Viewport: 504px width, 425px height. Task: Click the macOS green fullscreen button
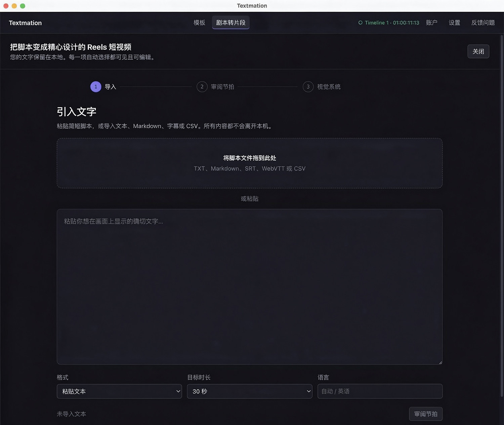pos(23,6)
